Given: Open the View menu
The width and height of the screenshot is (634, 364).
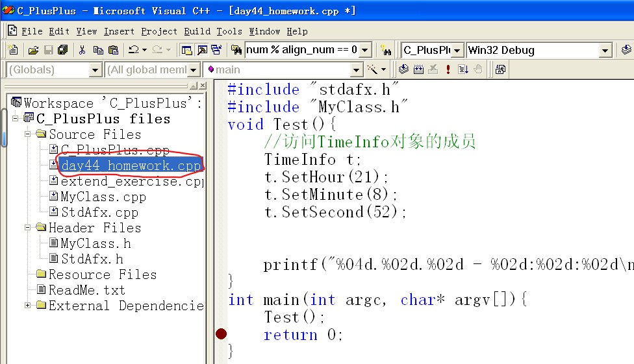Looking at the screenshot, I should click(x=86, y=32).
